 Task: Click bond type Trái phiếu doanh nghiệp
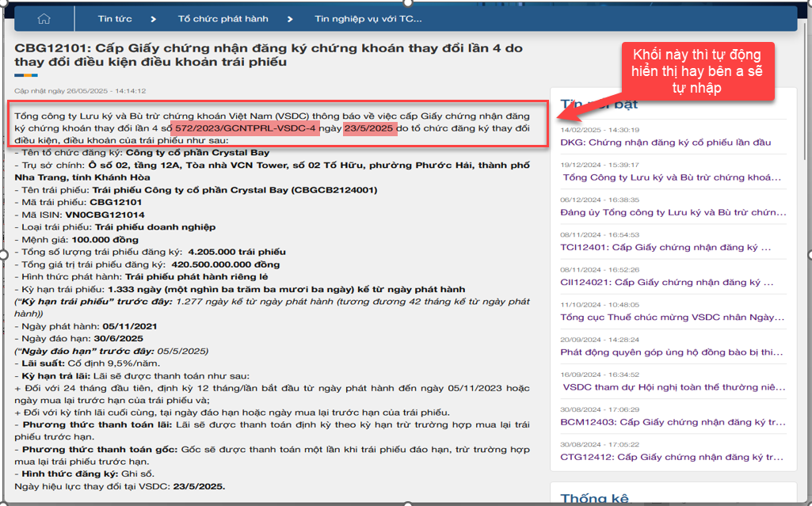pos(155,227)
